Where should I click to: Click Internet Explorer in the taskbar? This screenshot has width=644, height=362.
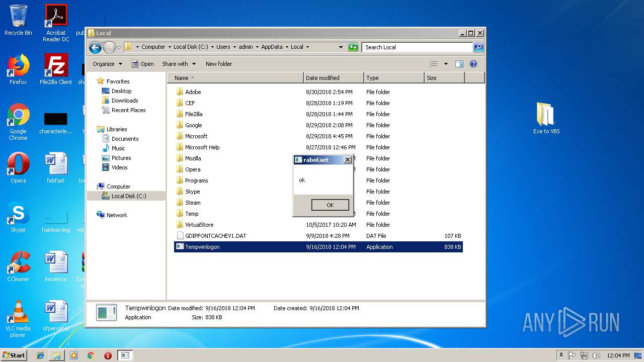pos(40,355)
